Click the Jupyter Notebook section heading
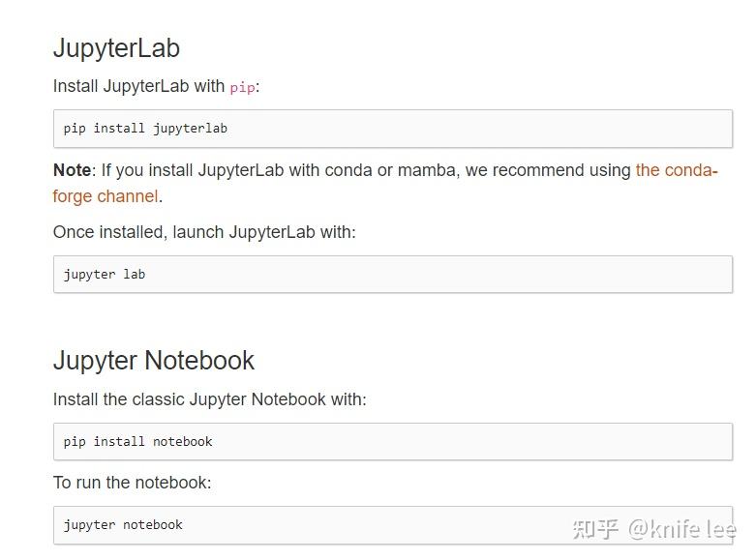 pos(153,361)
